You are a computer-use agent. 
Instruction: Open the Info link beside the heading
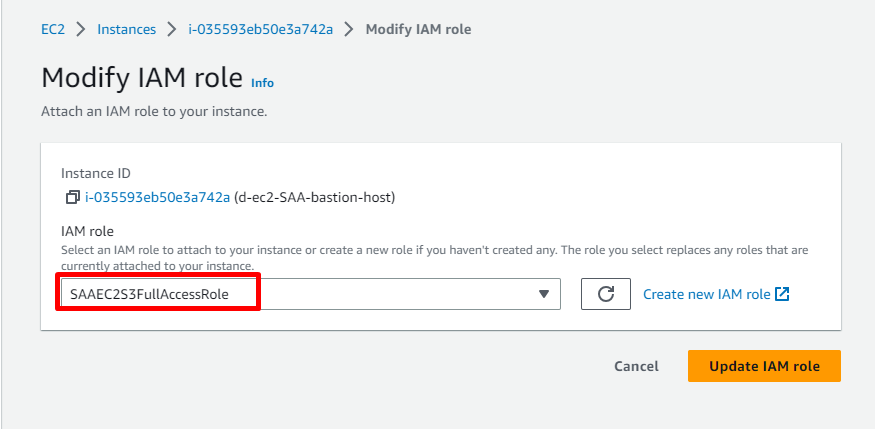coord(262,83)
